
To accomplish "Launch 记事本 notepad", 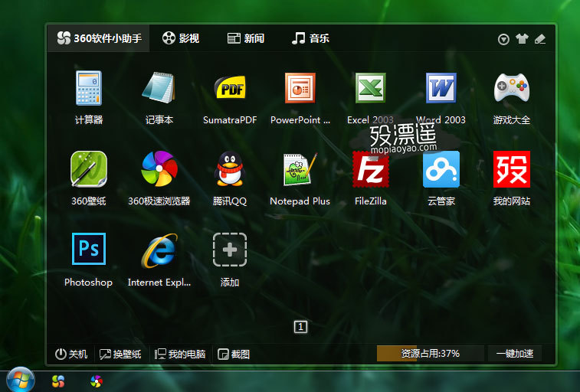I will pyautogui.click(x=159, y=88).
